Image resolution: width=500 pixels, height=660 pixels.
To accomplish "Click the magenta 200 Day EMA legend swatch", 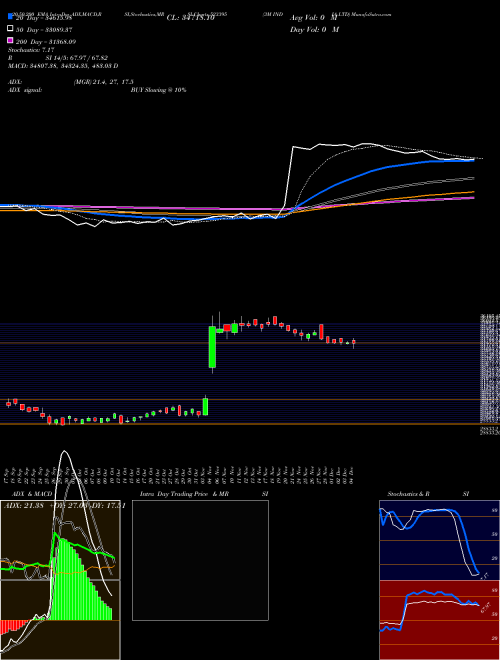I will coord(11,40).
